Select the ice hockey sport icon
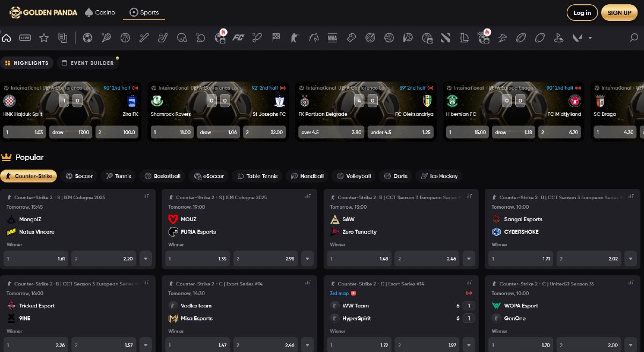Image resolution: width=644 pixels, height=352 pixels. point(163,38)
